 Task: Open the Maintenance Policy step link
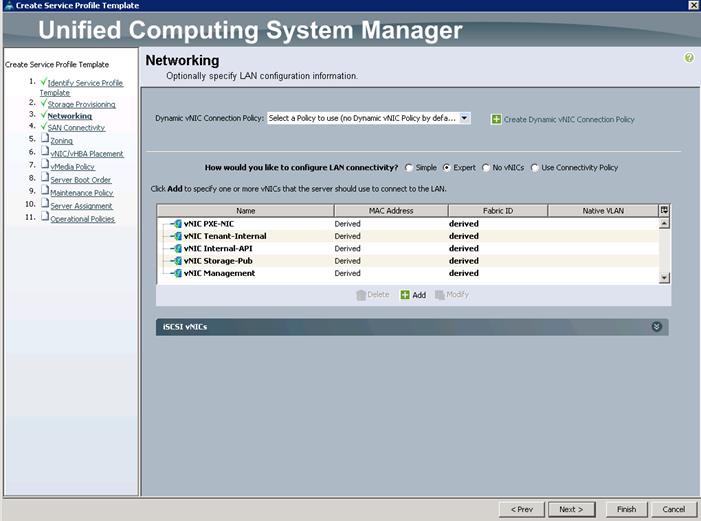point(82,192)
